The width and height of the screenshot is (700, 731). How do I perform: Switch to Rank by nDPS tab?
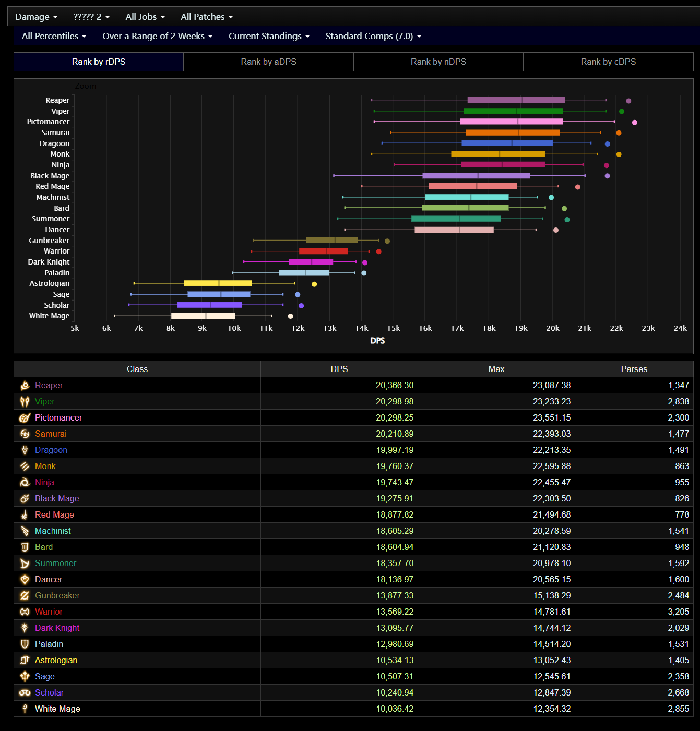tap(438, 62)
